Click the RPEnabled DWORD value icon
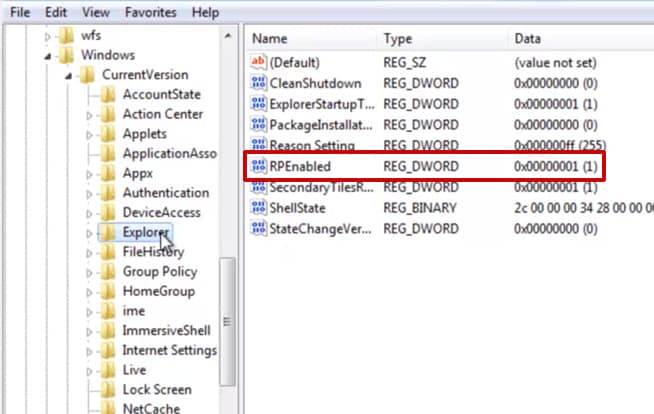654x414 pixels. (257, 166)
